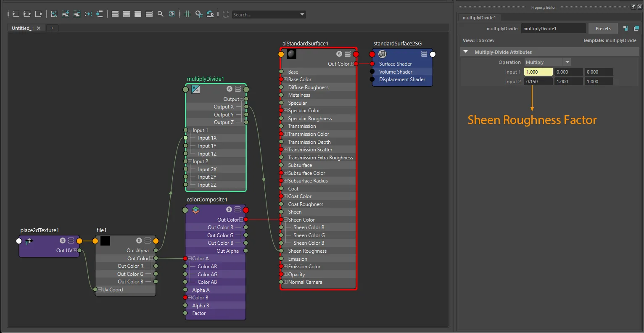Click the colorComposite1 layered node icon

click(x=195, y=210)
